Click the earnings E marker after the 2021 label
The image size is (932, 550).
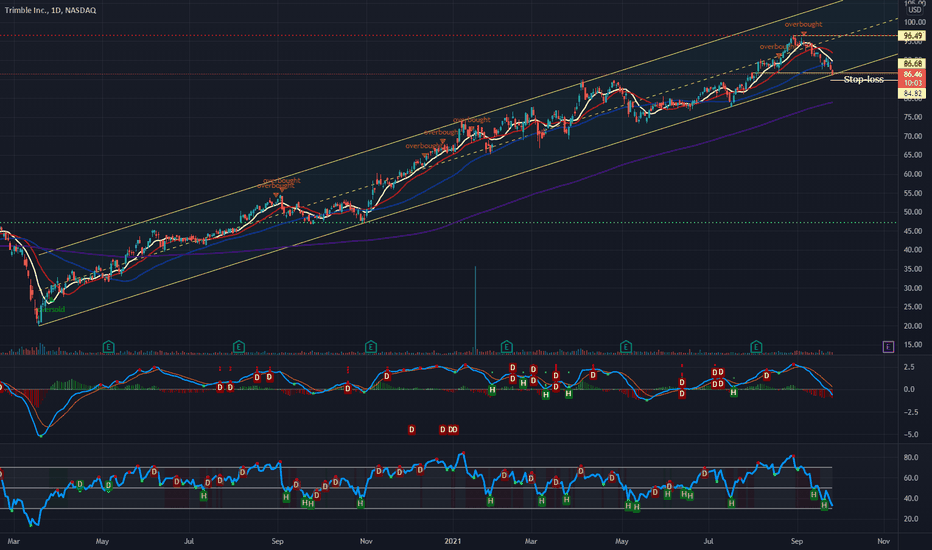[x=506, y=347]
